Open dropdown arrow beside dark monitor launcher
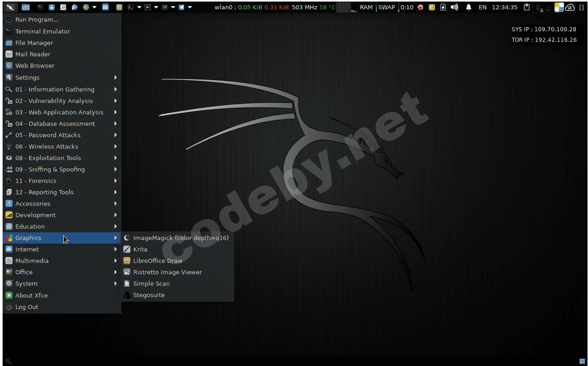Viewport: 588px width, 366px height. (x=156, y=7)
